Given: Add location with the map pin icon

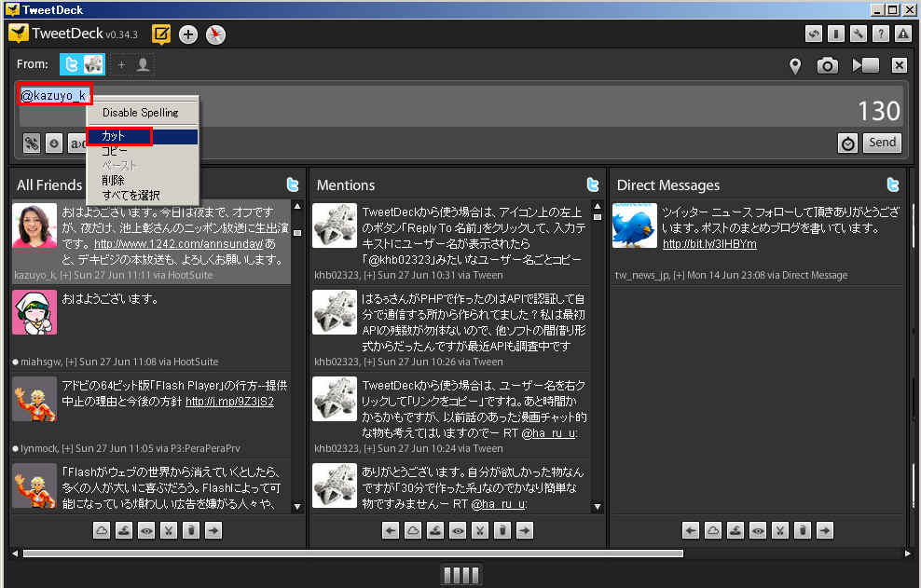Looking at the screenshot, I should coord(795,66).
